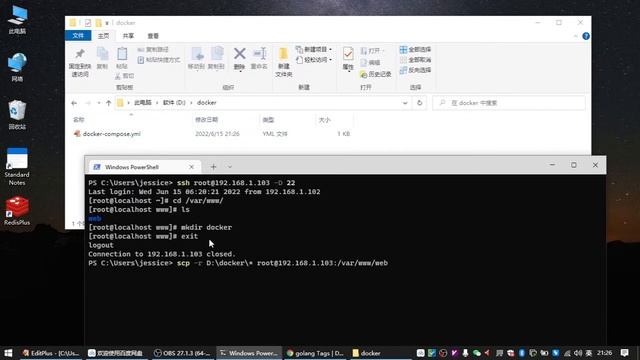Select docker-compose.yml file row
Screen dimensions: 640x360
click(x=212, y=133)
